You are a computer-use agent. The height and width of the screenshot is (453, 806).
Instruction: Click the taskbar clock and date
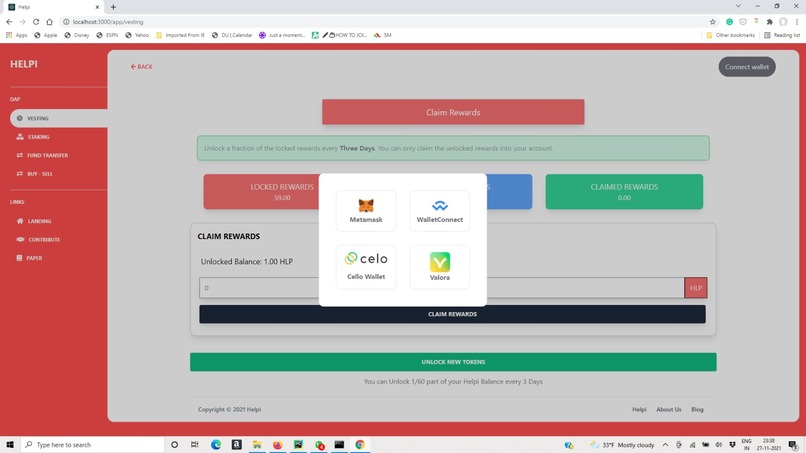tap(768, 445)
